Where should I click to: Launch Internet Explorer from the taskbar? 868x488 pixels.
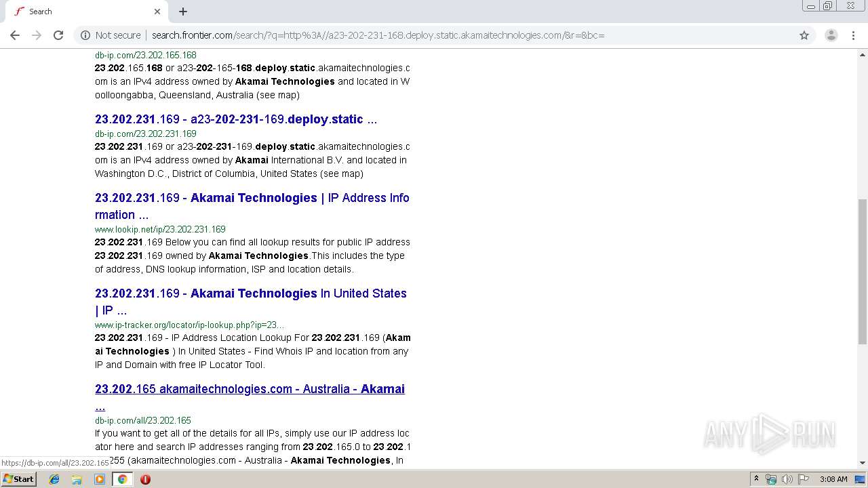54,479
